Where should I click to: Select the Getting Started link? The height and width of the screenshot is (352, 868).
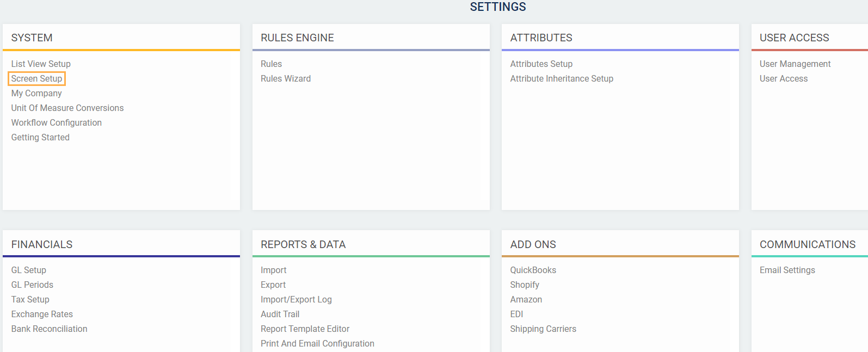[x=40, y=137]
